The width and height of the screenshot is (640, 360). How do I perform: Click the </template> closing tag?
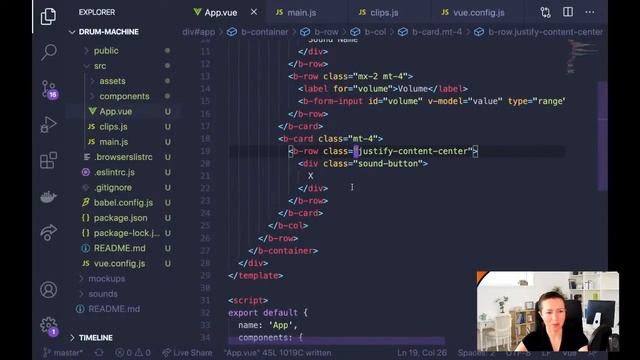[256, 276]
